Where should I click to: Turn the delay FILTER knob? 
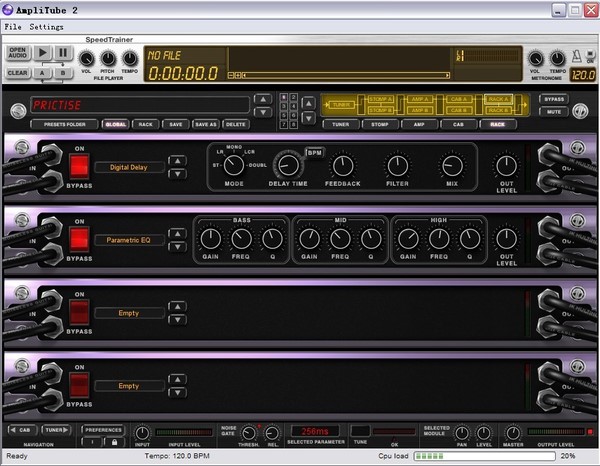coord(398,166)
